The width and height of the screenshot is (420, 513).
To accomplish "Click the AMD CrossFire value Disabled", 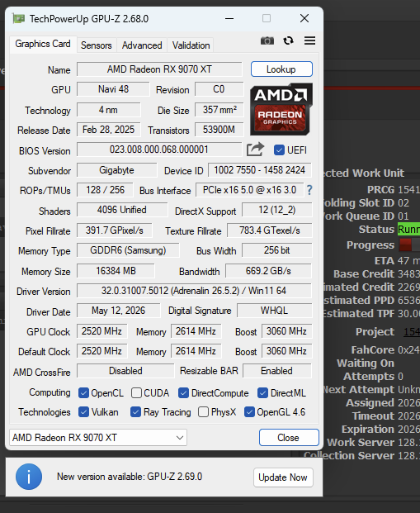I will coord(125,371).
